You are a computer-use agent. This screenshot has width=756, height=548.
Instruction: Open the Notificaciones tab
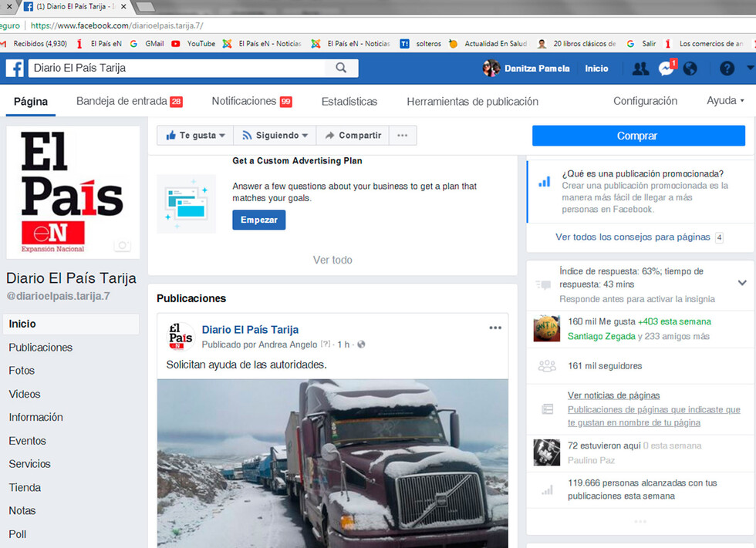pyautogui.click(x=251, y=101)
